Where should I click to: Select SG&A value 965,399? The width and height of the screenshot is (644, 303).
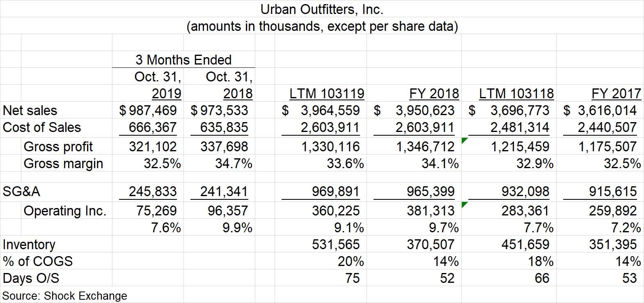431,192
